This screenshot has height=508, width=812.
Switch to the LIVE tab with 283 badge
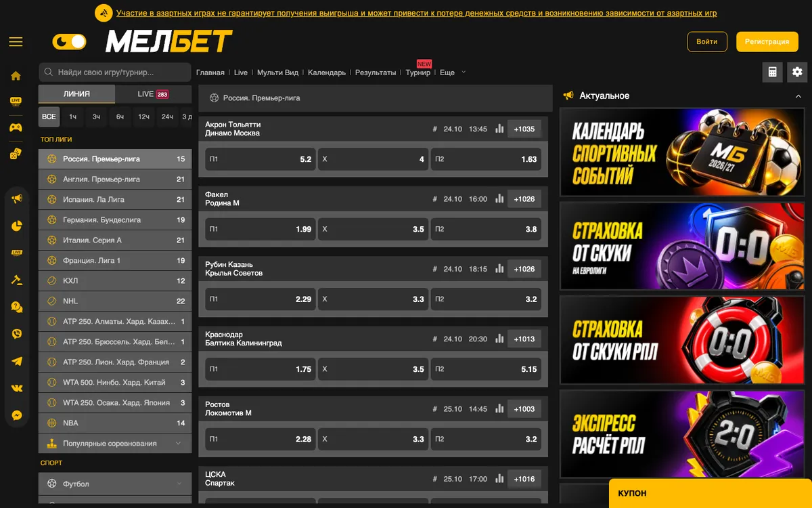[154, 94]
